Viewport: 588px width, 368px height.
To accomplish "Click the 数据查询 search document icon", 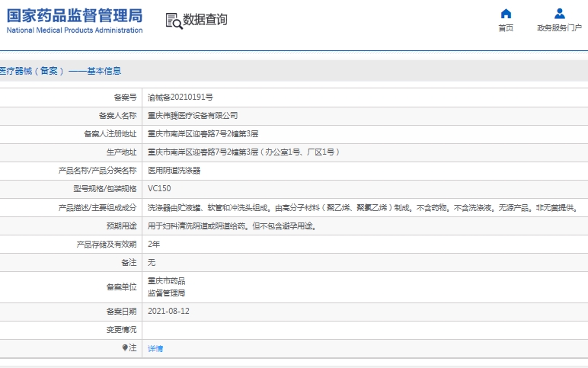I will coord(174,21).
